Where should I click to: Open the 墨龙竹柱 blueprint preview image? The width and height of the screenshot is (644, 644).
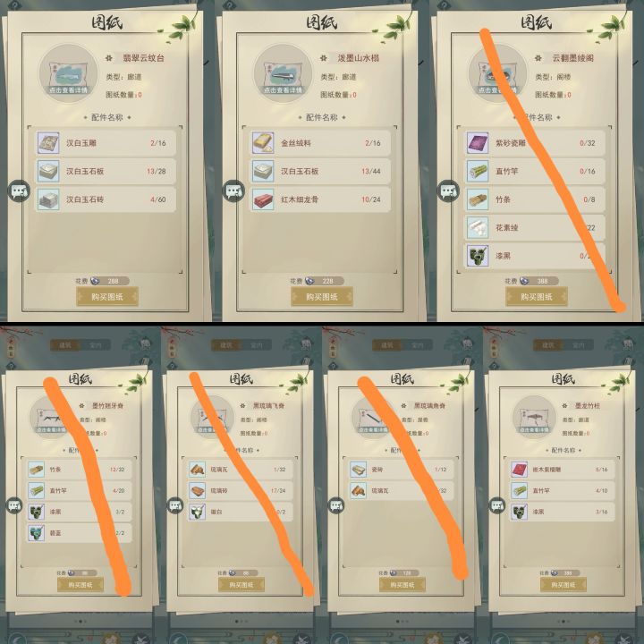(534, 418)
